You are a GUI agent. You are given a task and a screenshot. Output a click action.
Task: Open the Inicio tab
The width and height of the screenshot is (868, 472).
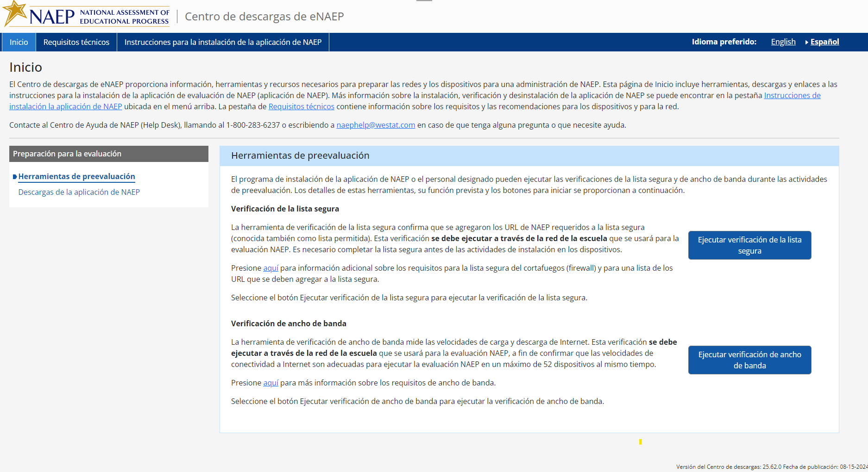[19, 42]
